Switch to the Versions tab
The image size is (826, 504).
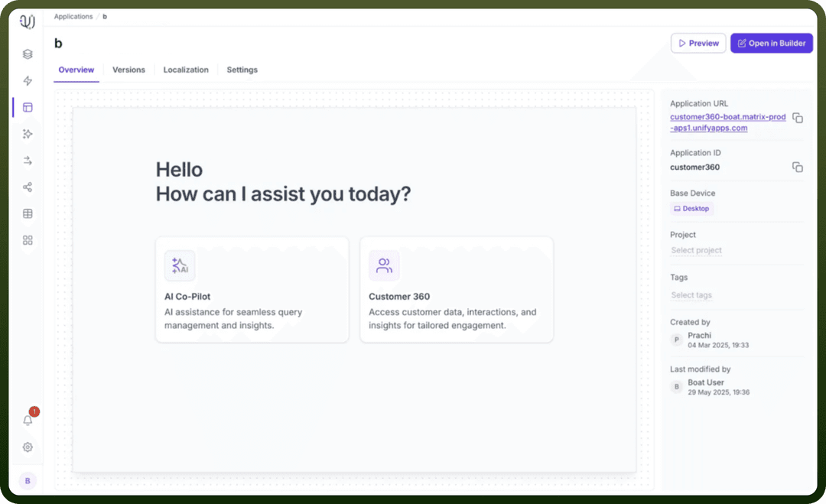[128, 70]
